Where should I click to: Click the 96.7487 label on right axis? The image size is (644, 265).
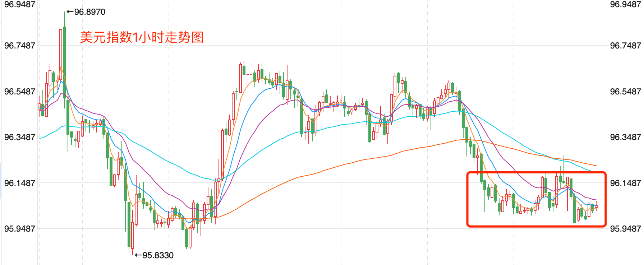coord(625,46)
